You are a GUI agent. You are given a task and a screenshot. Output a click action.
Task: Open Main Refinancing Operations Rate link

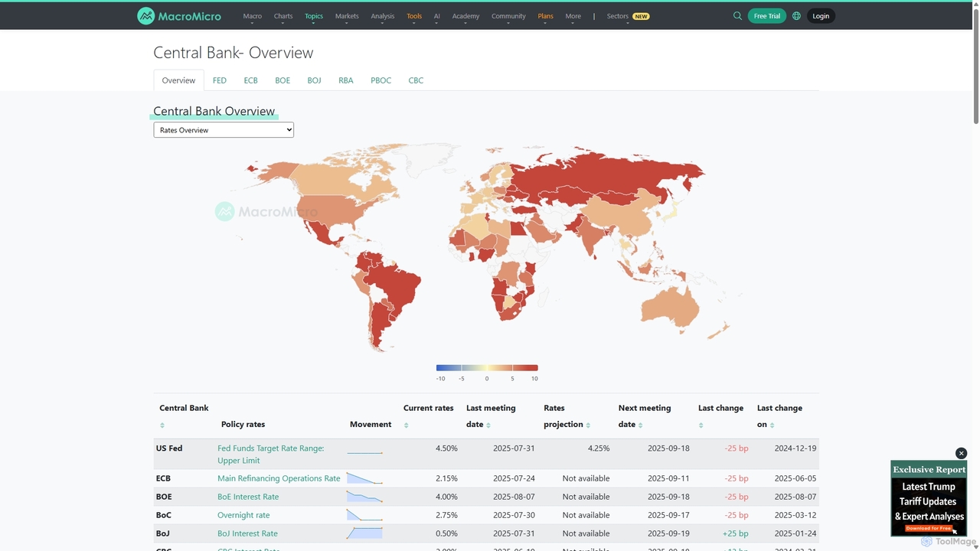279,478
